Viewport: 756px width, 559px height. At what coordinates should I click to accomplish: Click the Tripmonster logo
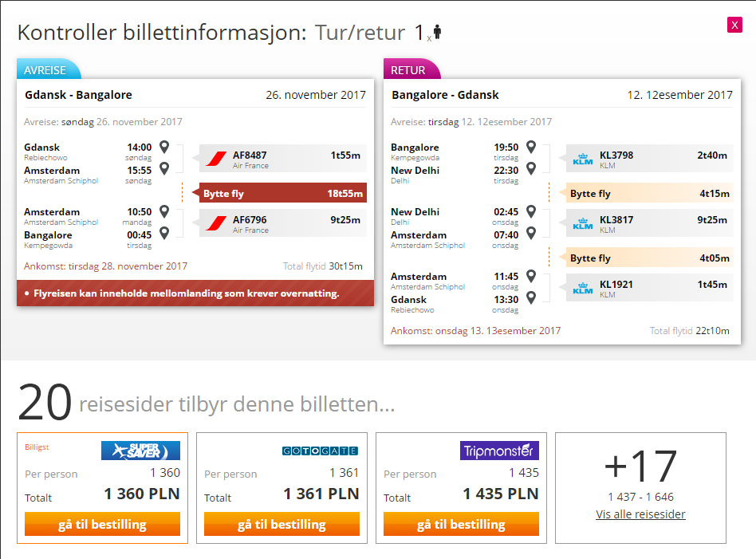click(x=499, y=451)
